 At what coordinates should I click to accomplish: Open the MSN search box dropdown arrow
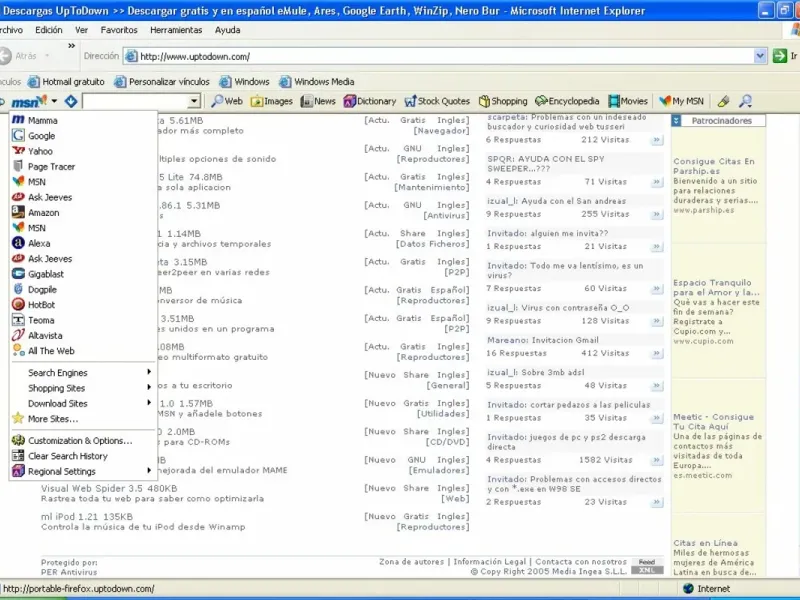click(x=194, y=102)
